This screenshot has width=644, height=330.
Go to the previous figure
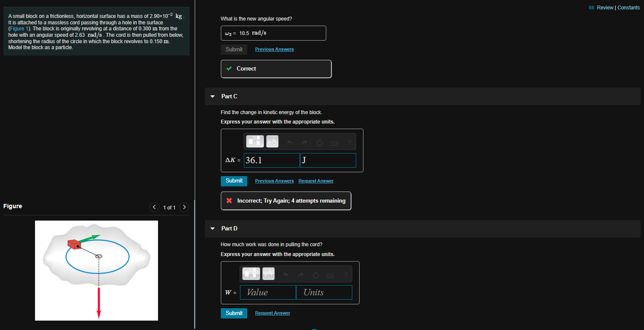tap(154, 207)
